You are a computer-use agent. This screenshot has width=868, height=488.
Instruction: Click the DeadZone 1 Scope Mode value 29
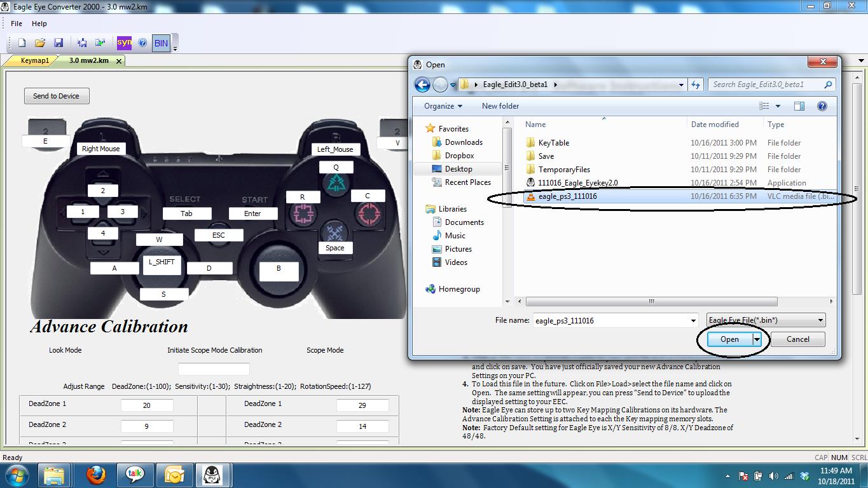(x=362, y=405)
